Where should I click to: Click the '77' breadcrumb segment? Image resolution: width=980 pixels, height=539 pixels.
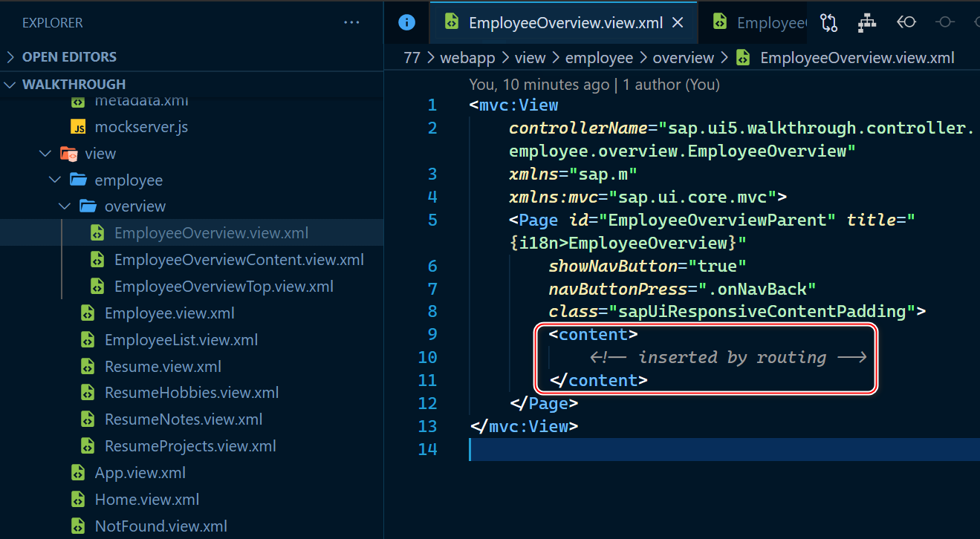(x=412, y=58)
